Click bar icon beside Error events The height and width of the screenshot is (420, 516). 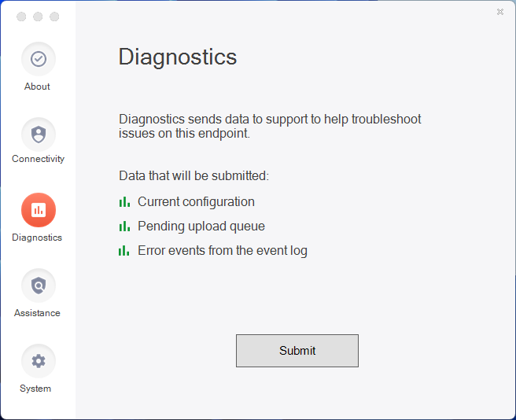click(x=124, y=250)
